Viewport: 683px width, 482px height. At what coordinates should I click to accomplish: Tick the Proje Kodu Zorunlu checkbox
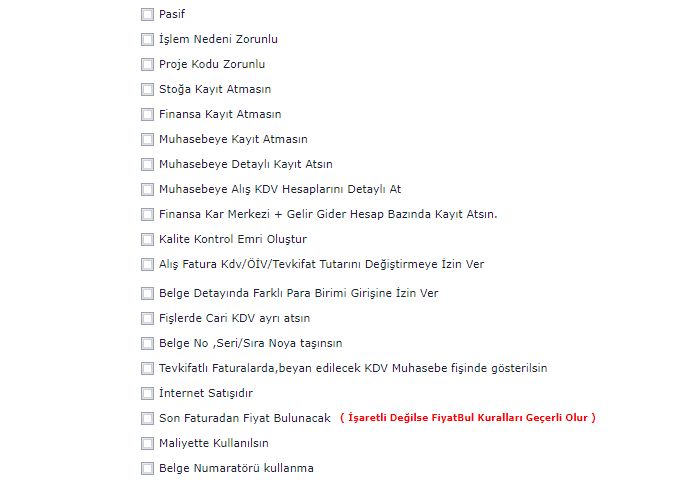148,65
